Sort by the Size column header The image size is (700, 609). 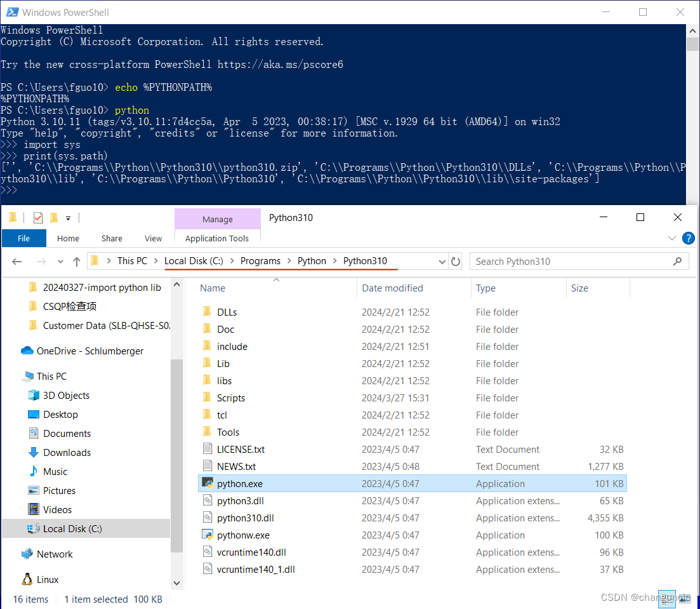[598, 288]
